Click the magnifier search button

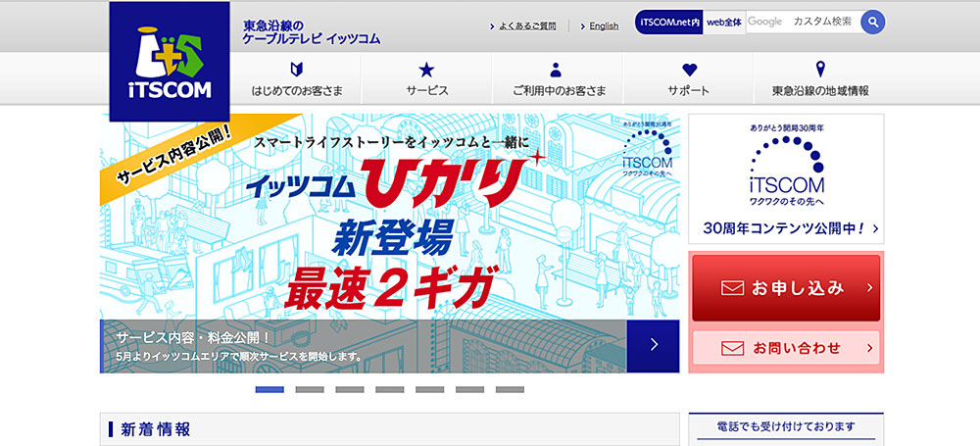[872, 22]
